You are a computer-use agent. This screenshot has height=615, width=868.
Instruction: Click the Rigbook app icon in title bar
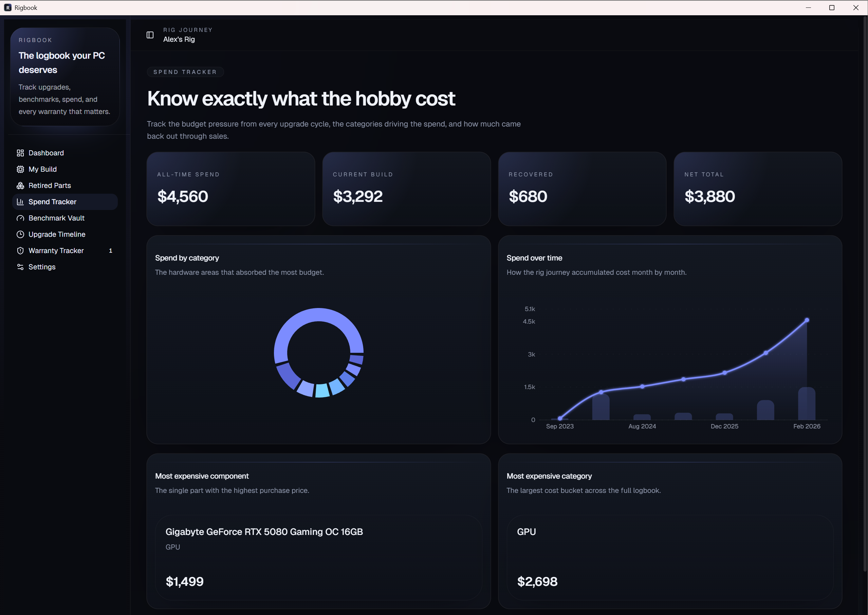(7, 7)
